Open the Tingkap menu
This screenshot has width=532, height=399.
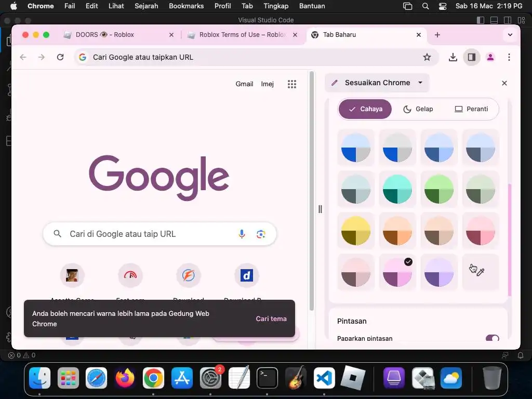point(276,6)
